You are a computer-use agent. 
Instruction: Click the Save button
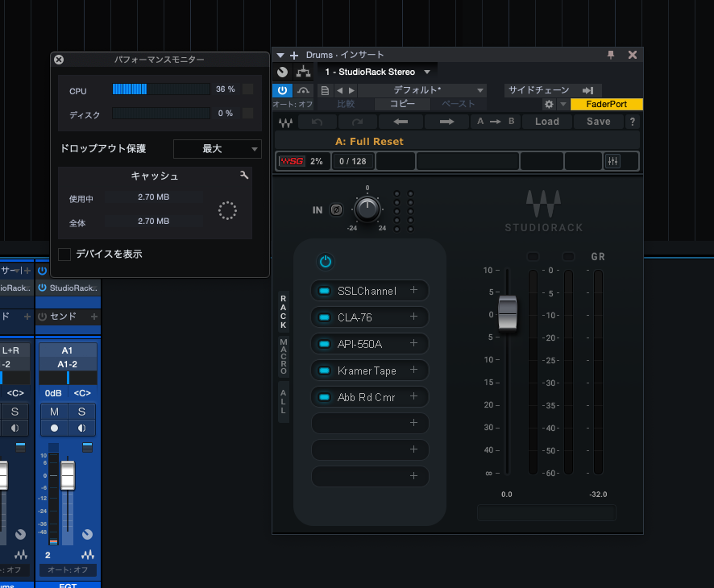click(598, 122)
